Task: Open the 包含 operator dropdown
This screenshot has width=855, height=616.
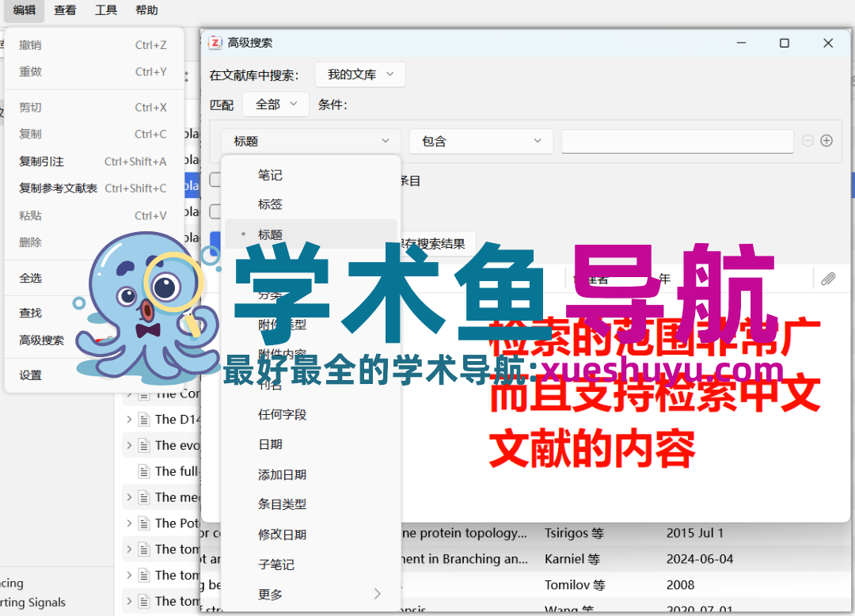Action: click(481, 141)
